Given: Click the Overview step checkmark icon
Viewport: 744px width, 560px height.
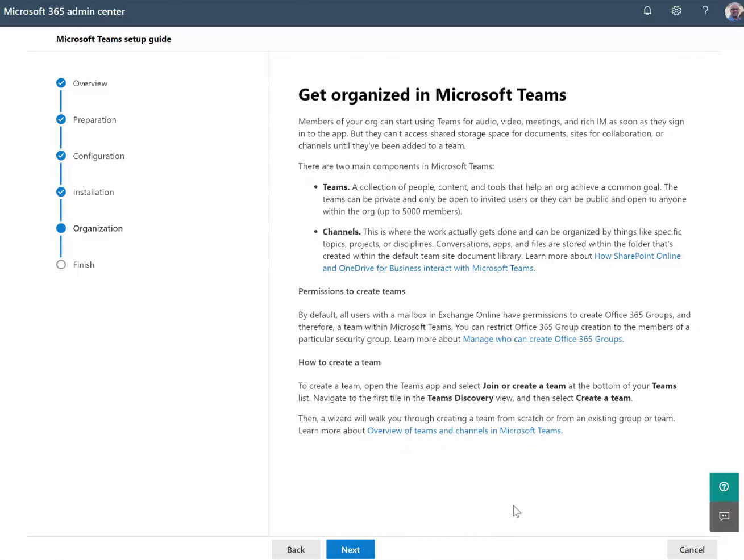Looking at the screenshot, I should click(61, 83).
